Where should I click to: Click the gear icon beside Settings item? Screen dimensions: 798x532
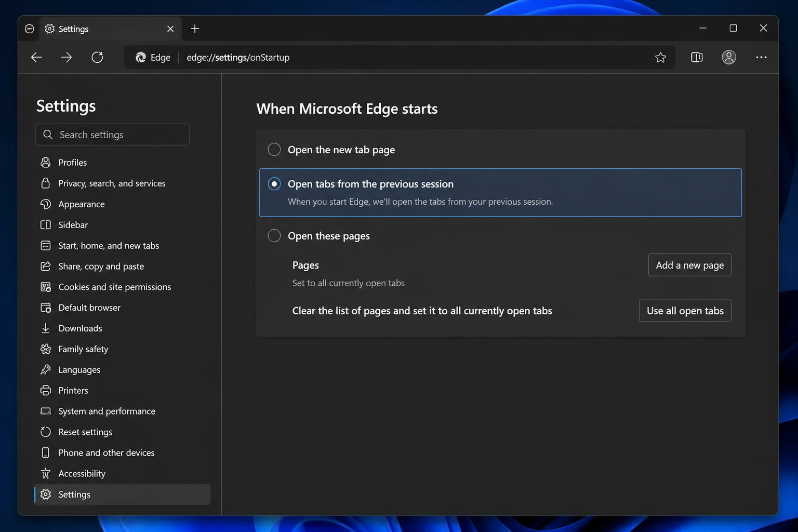click(46, 494)
